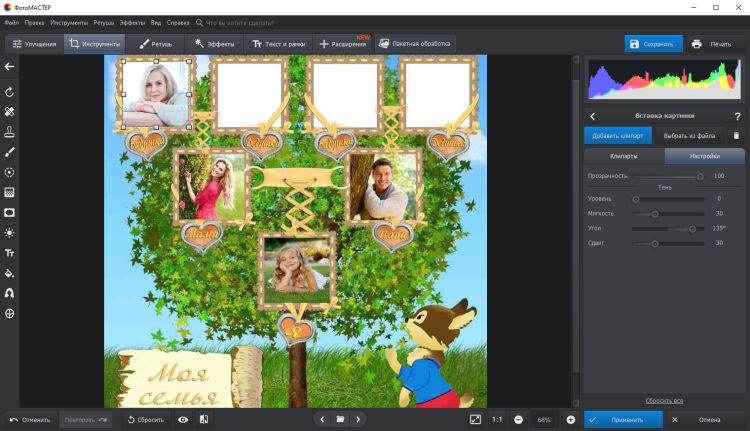The image size is (750, 431).
Task: Click the Применить button
Action: [x=623, y=420]
